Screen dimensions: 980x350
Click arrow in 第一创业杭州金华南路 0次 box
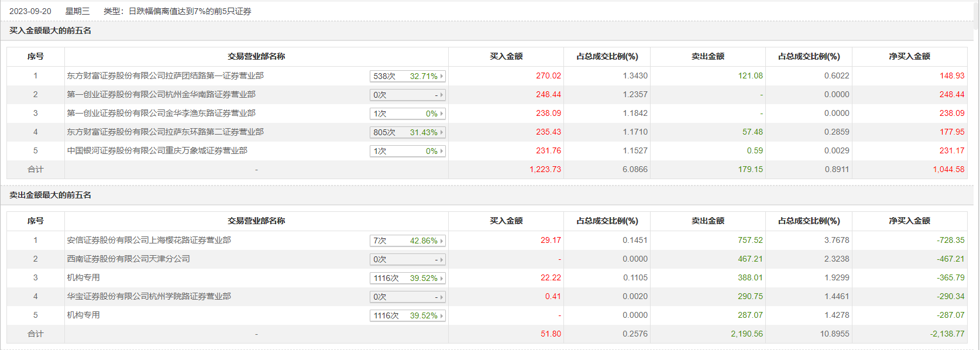tap(442, 95)
